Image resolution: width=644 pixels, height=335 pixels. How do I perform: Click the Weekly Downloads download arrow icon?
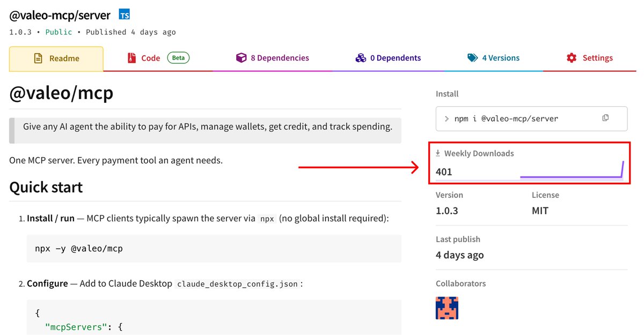438,153
